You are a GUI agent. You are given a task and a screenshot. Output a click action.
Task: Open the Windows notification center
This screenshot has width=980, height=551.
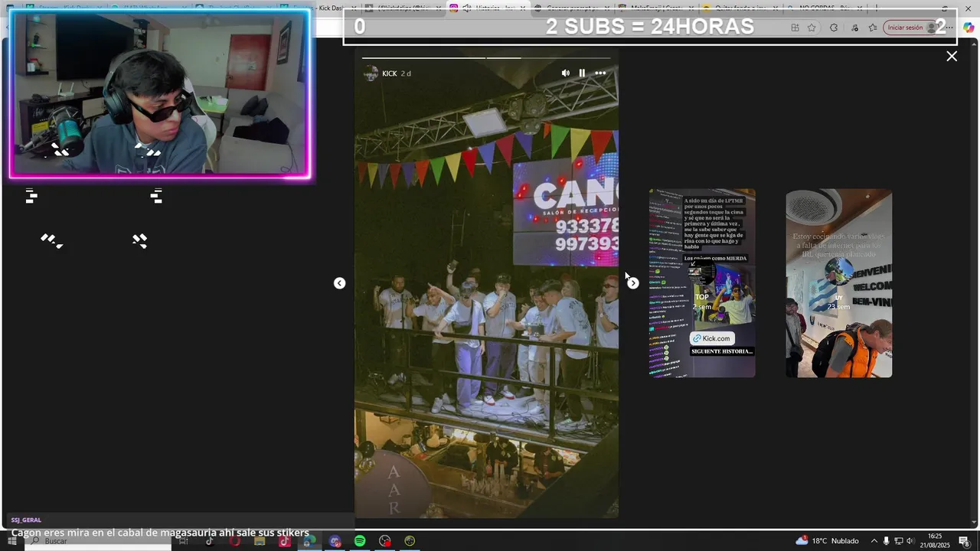point(964,541)
